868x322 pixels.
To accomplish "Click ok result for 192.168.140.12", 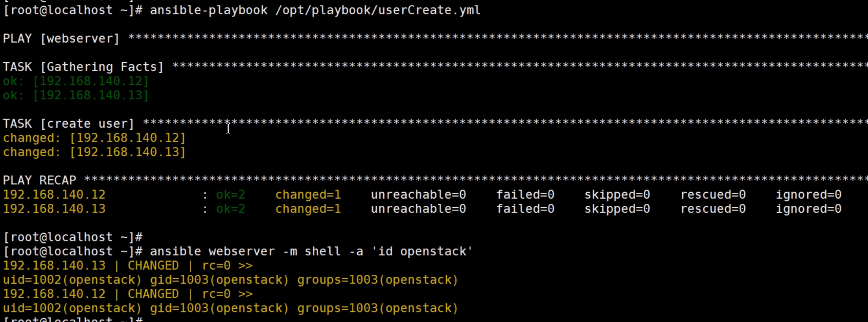I will [x=76, y=81].
